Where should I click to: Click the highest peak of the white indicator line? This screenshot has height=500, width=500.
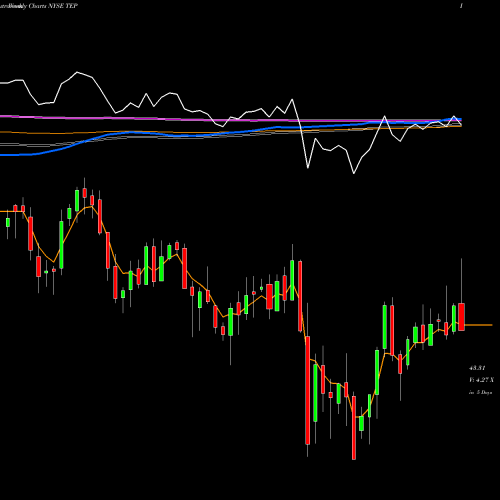[77, 72]
